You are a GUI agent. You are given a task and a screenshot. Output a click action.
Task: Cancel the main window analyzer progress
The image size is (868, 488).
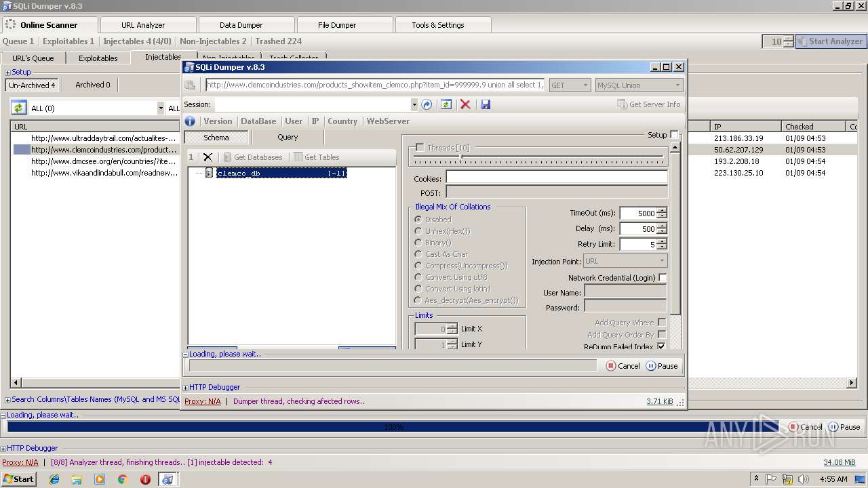(x=805, y=427)
